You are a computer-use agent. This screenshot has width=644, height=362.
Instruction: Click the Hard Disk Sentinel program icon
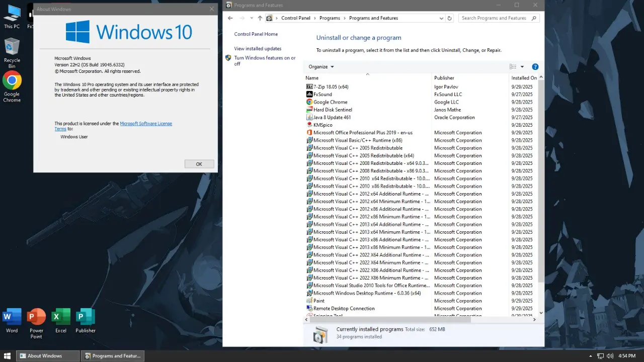309,110
